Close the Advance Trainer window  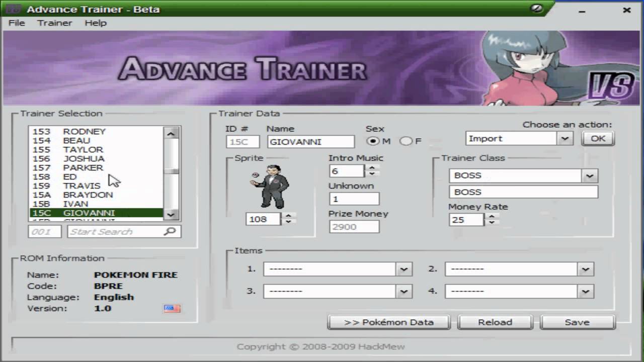627,10
